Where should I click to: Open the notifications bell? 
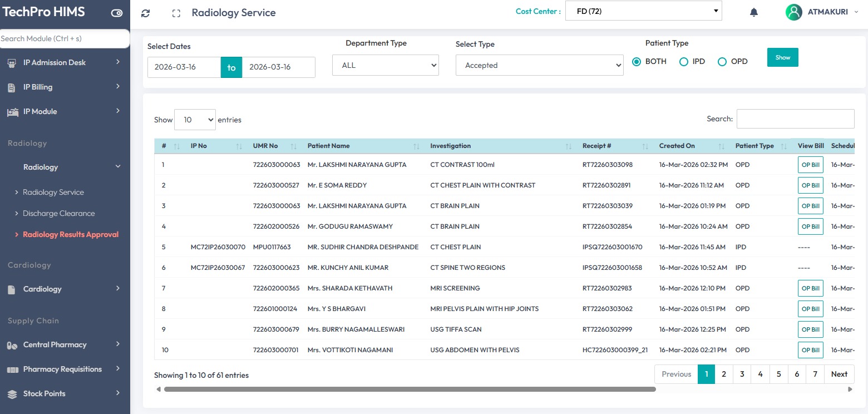click(754, 12)
